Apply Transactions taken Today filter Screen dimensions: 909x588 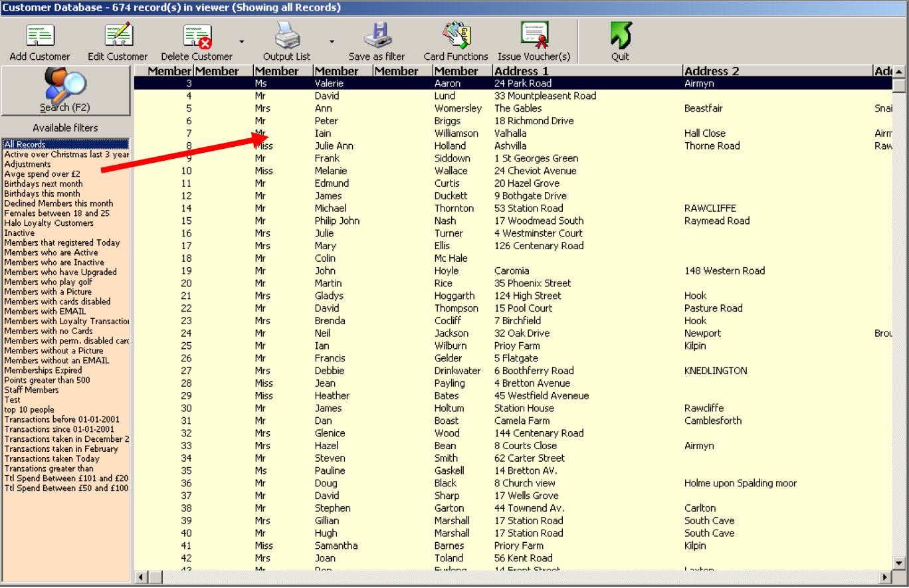pos(52,458)
